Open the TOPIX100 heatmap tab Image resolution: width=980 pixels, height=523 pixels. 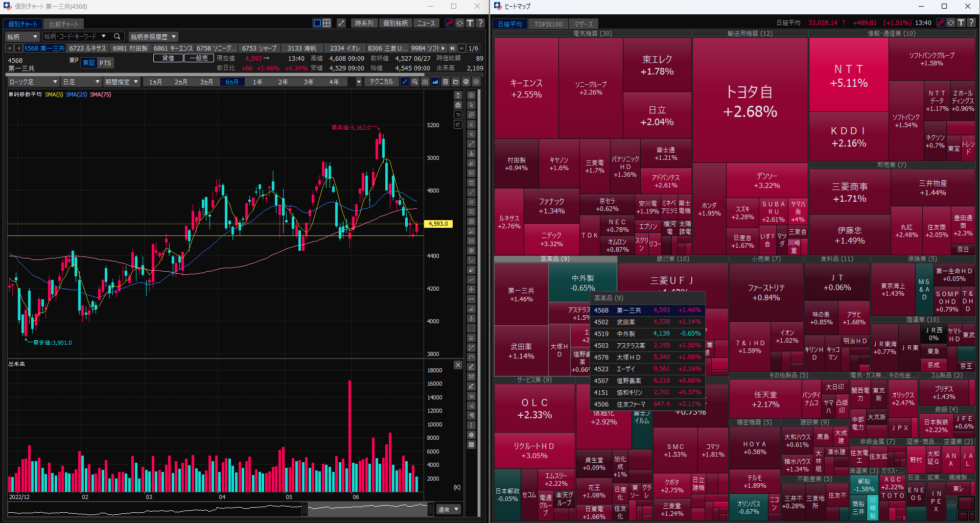(548, 24)
